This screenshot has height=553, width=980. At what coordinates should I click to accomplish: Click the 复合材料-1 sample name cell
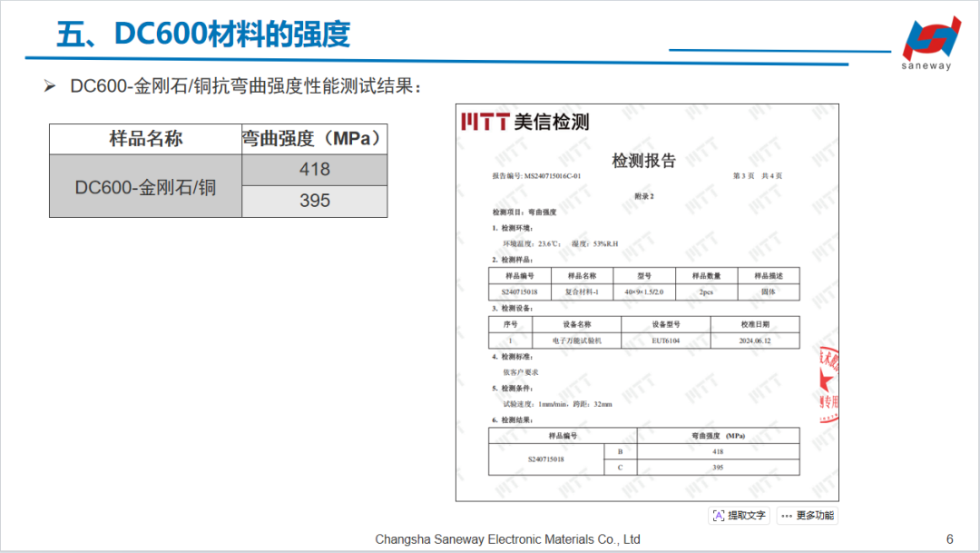[x=582, y=292]
